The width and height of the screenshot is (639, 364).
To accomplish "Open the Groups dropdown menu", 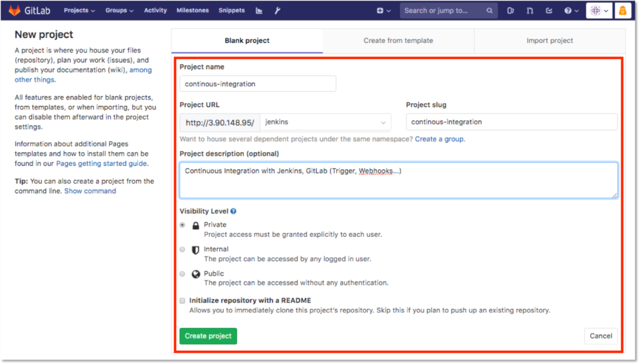I will (119, 11).
